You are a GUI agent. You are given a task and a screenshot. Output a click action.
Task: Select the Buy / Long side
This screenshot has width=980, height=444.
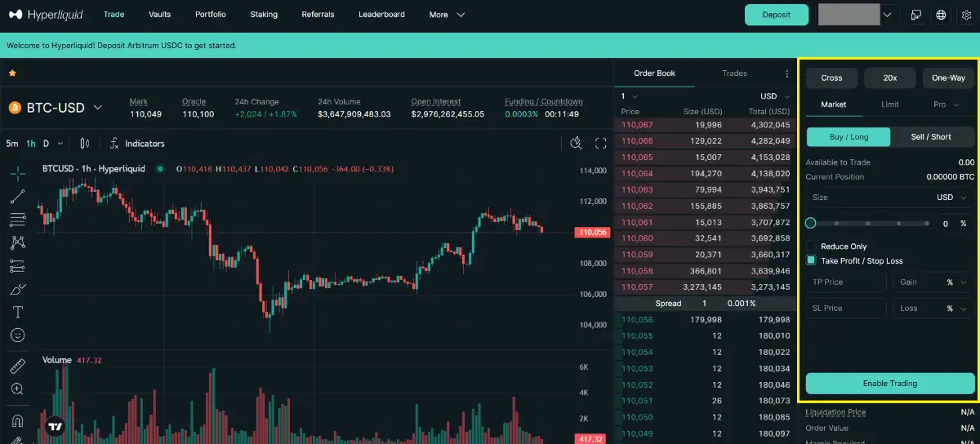[x=849, y=136]
